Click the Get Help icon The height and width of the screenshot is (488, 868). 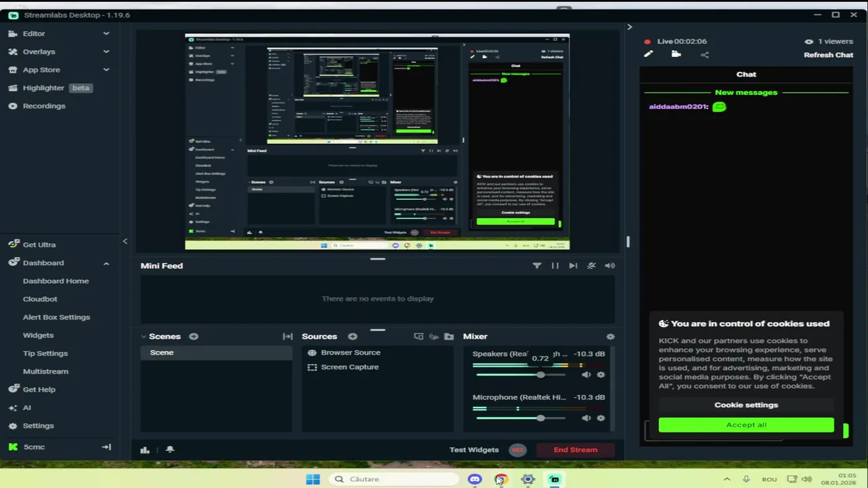[x=13, y=390]
